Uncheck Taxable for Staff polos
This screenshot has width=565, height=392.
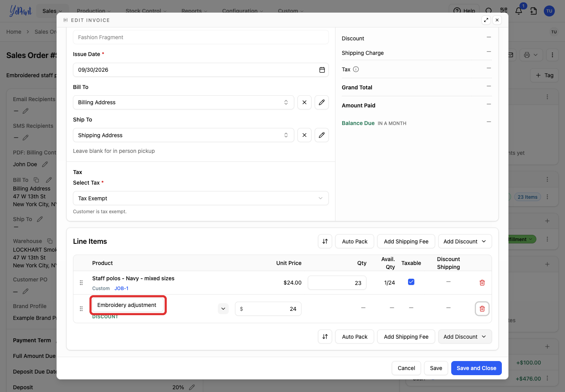click(411, 282)
